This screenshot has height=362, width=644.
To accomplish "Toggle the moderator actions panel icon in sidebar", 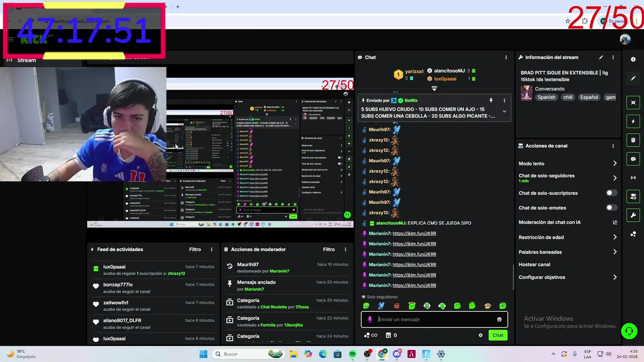I will 633,196.
